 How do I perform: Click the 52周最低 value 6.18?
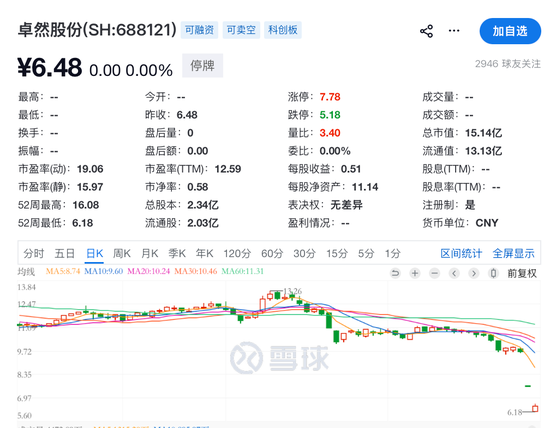(x=82, y=223)
